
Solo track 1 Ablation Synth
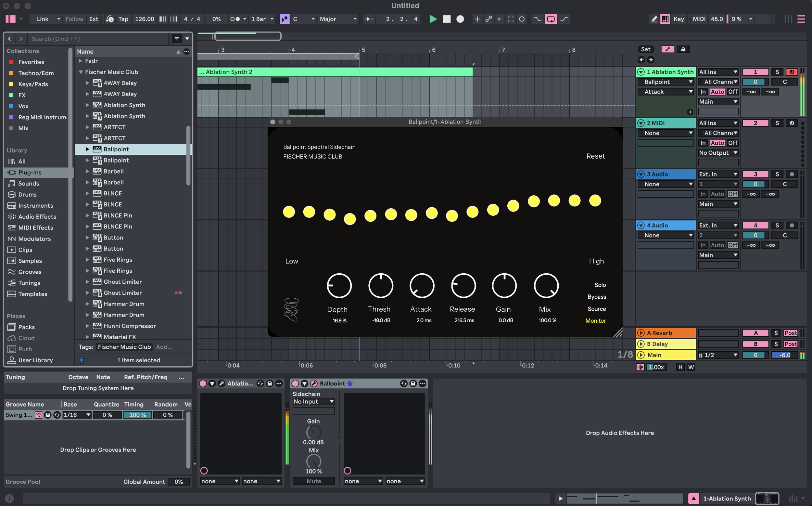point(777,72)
